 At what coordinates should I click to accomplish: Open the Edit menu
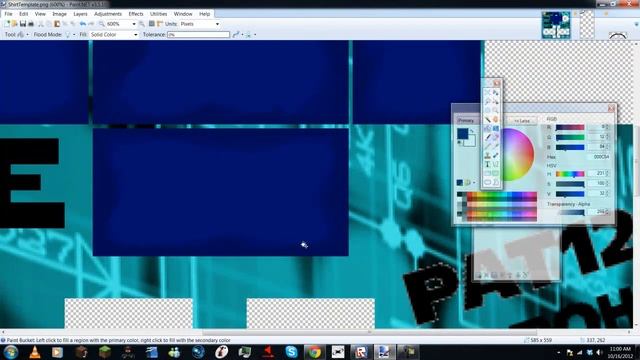24,14
